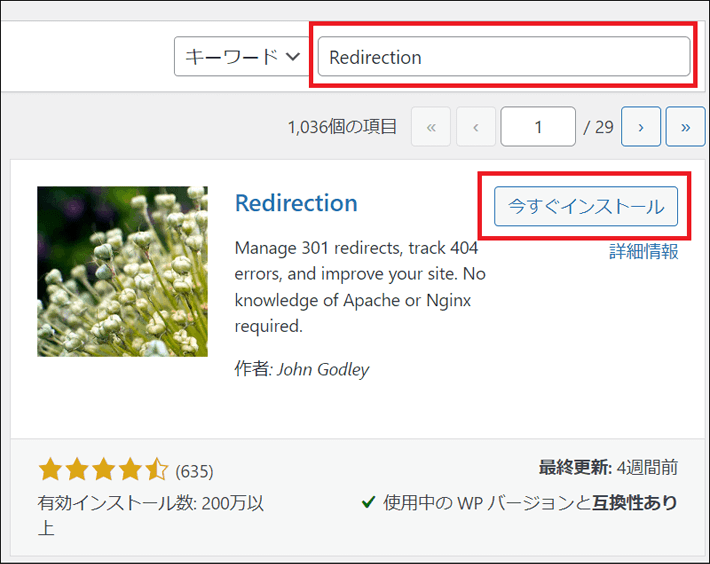Go to the first page of results
Viewport: 710px width, 564px height.
pyautogui.click(x=431, y=127)
